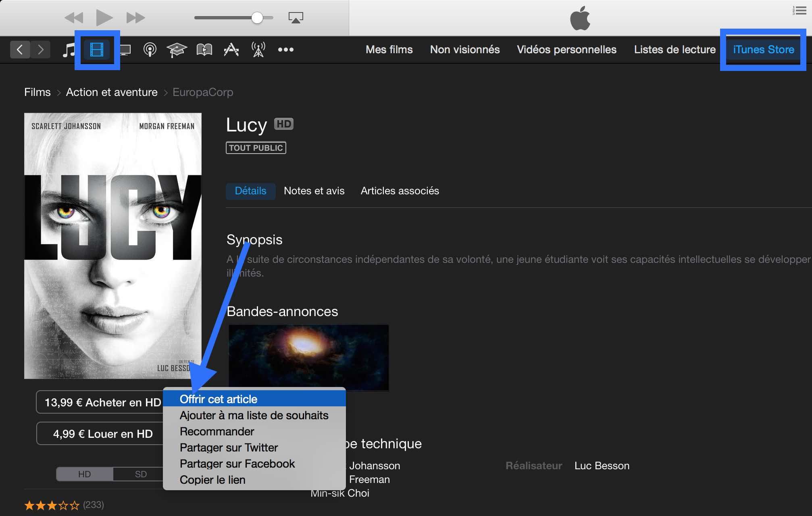Screen dimensions: 812x516
Task: Choose Recommander in context menu
Action: click(254, 431)
